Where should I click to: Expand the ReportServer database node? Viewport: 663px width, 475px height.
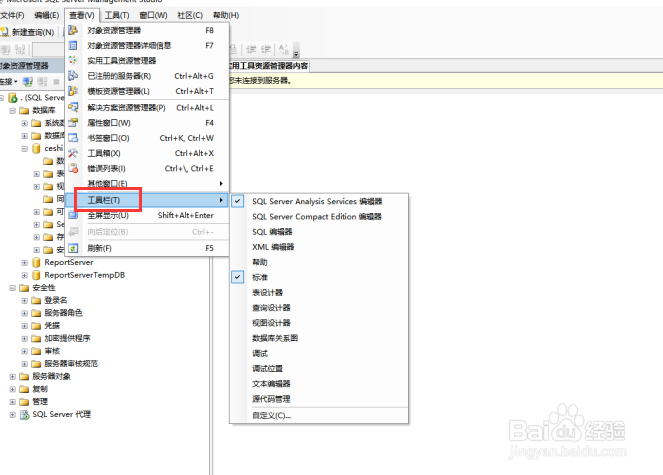[25, 262]
